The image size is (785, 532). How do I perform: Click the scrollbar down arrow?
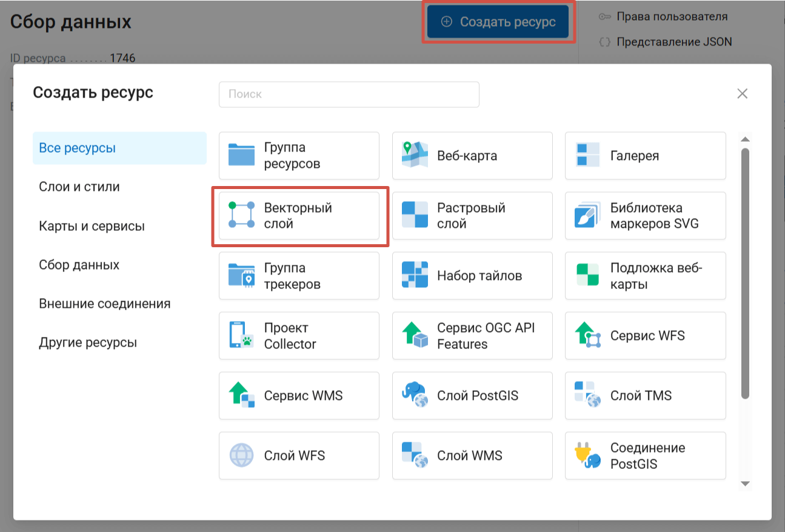point(746,484)
